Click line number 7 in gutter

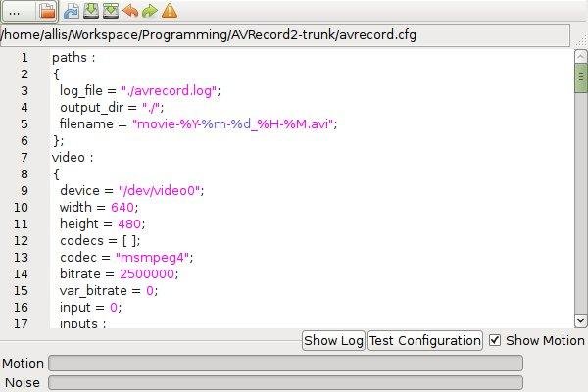click(x=24, y=157)
